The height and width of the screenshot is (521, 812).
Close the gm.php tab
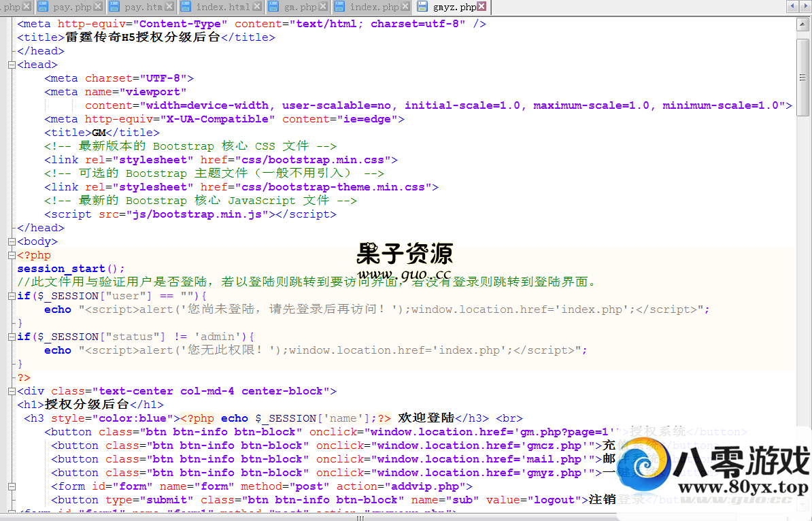(323, 7)
